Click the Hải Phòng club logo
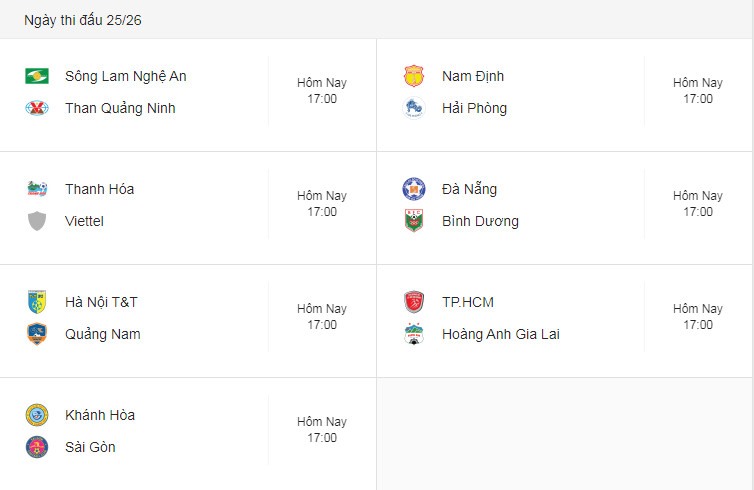 tap(414, 108)
